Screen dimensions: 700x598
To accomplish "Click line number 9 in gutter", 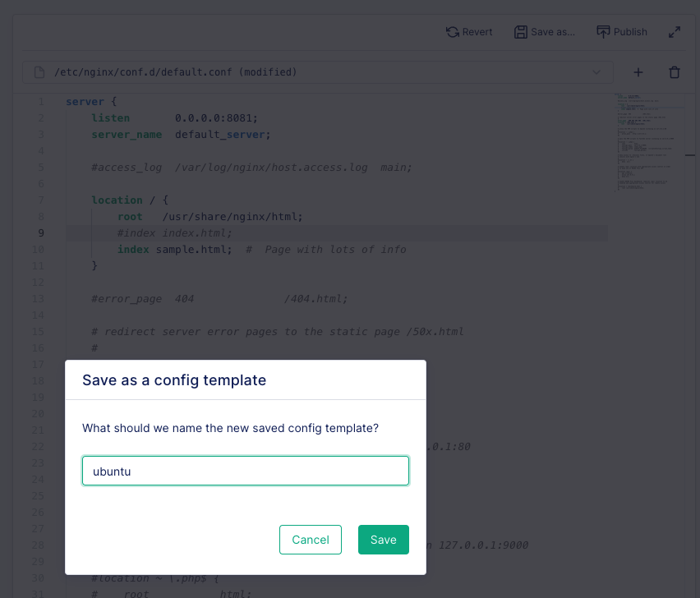I will pos(41,233).
